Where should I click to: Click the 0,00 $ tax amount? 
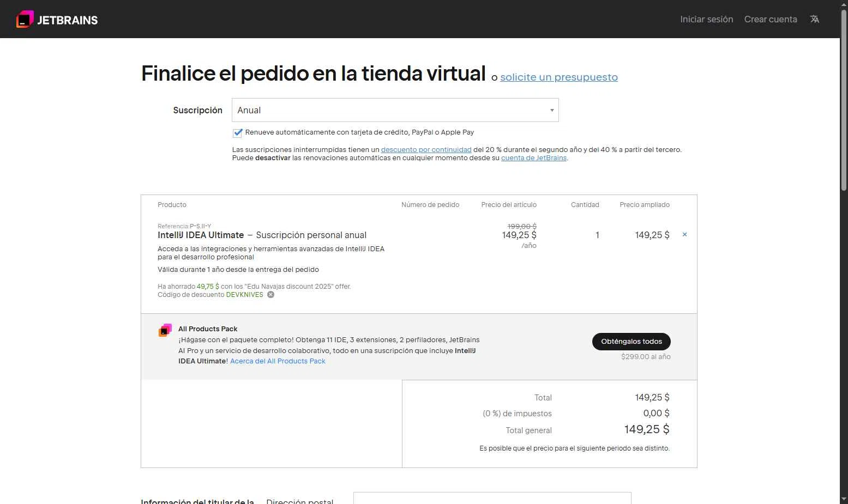coord(656,413)
